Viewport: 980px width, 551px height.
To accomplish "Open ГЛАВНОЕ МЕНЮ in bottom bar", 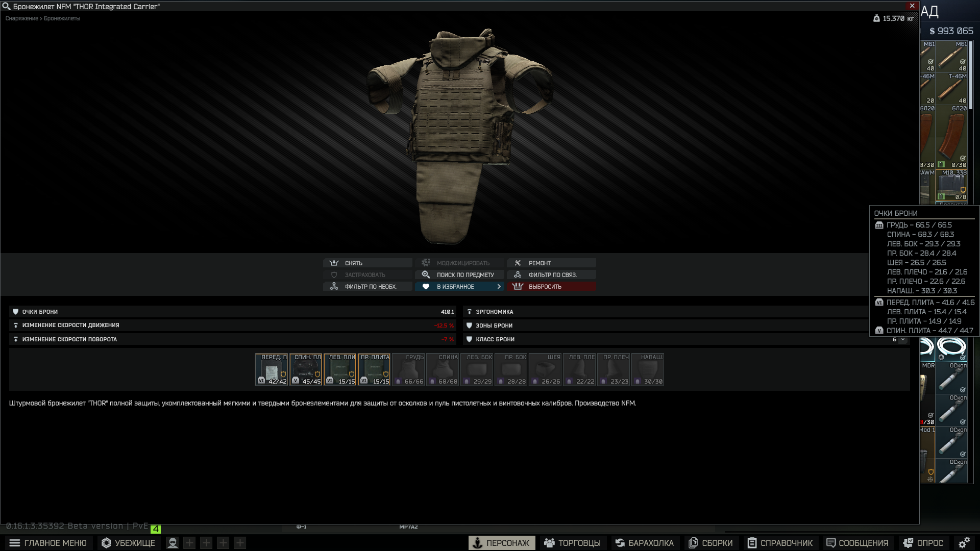I will coord(48,543).
